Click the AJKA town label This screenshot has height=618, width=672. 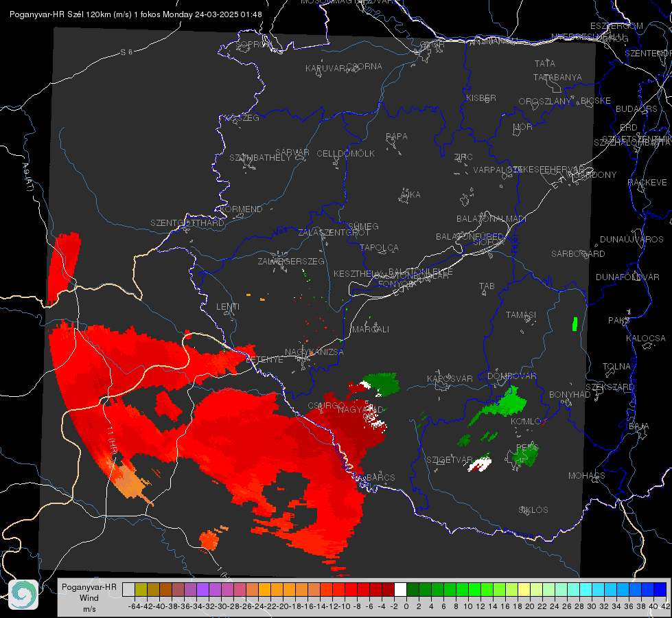410,195
